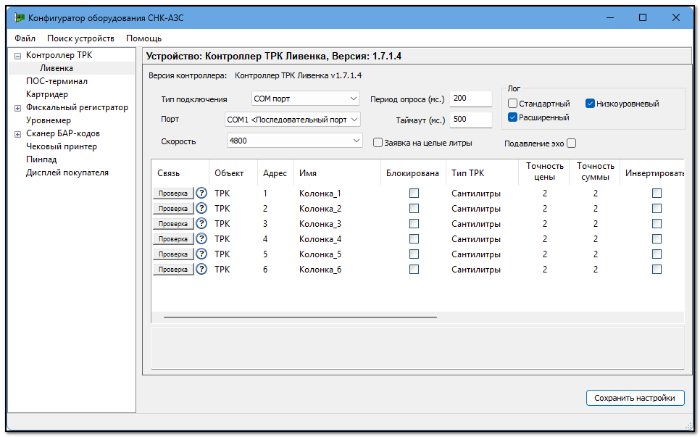Open the Тип подключения dropdown
The height and width of the screenshot is (437, 700).
pos(305,99)
